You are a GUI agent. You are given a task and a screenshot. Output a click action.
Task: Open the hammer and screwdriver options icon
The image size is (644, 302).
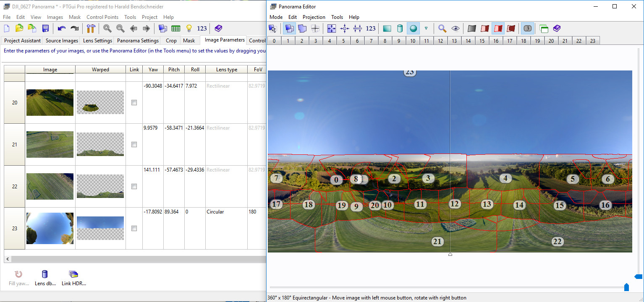pos(91,29)
